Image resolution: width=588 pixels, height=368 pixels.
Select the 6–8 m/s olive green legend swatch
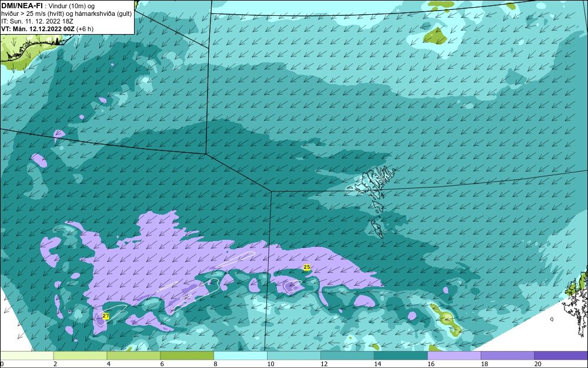tap(187, 356)
